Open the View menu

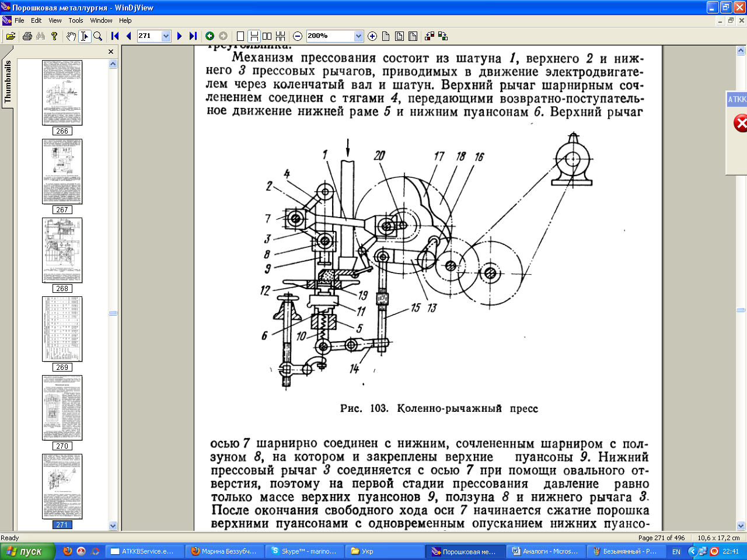[55, 20]
